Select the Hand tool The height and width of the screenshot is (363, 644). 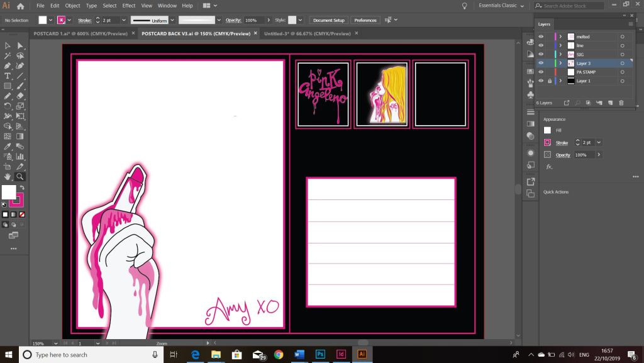(x=8, y=176)
